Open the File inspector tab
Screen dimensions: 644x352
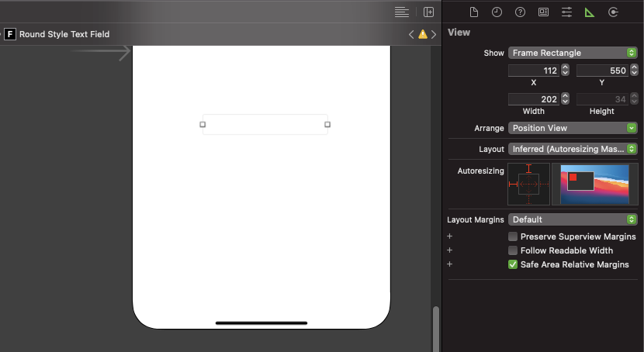(473, 12)
